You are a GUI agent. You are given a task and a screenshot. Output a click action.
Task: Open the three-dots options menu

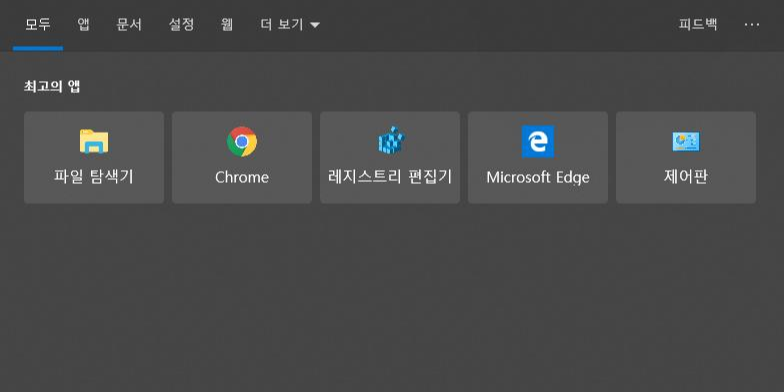(x=752, y=24)
